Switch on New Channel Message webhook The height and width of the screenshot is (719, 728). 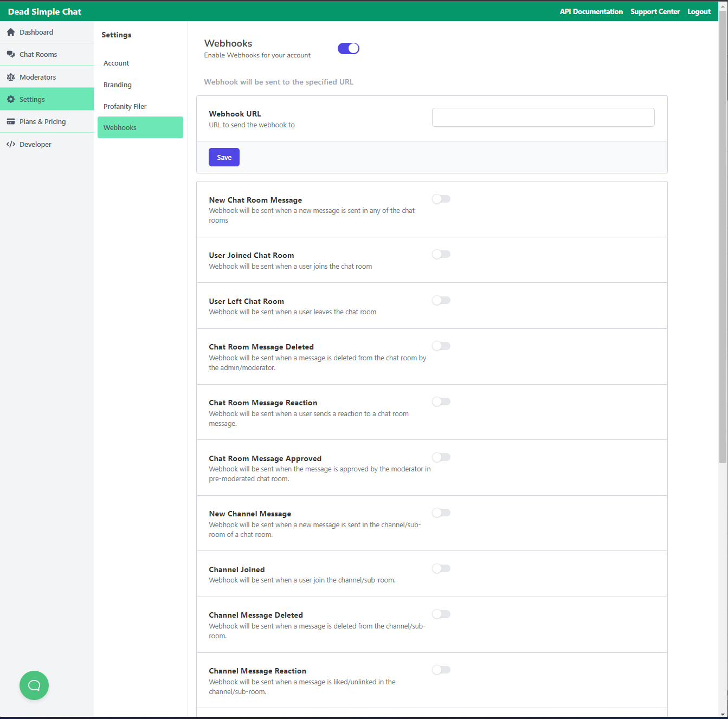[x=441, y=513]
